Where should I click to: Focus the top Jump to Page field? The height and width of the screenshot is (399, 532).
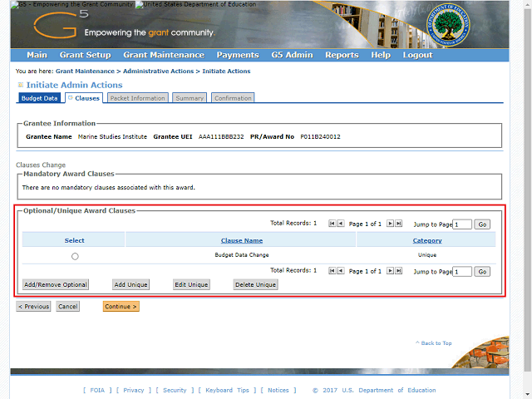pyautogui.click(x=462, y=224)
